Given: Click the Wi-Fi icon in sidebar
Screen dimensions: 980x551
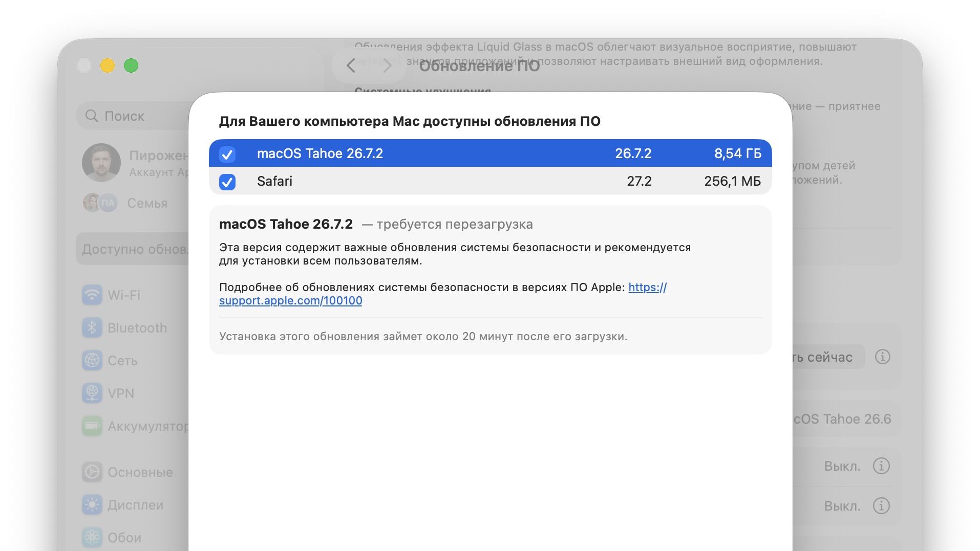Looking at the screenshot, I should pos(92,295).
